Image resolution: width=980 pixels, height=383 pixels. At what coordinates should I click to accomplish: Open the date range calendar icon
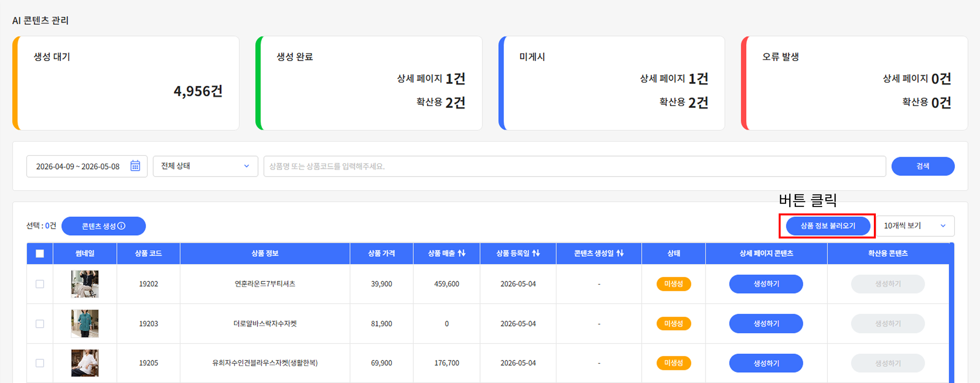(x=135, y=166)
